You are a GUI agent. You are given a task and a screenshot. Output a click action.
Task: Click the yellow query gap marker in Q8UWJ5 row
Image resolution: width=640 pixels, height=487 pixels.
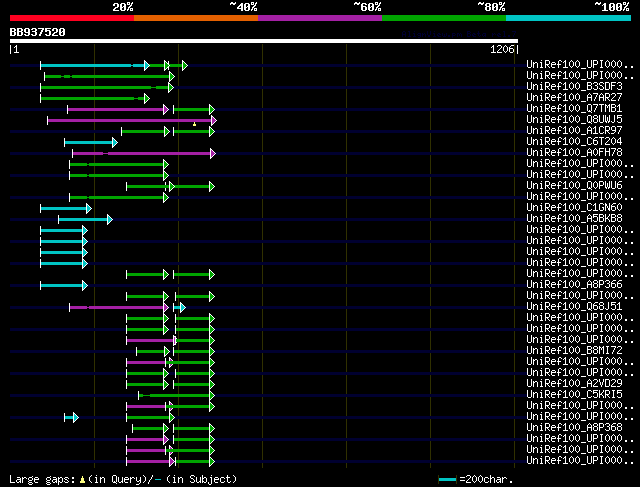click(194, 124)
